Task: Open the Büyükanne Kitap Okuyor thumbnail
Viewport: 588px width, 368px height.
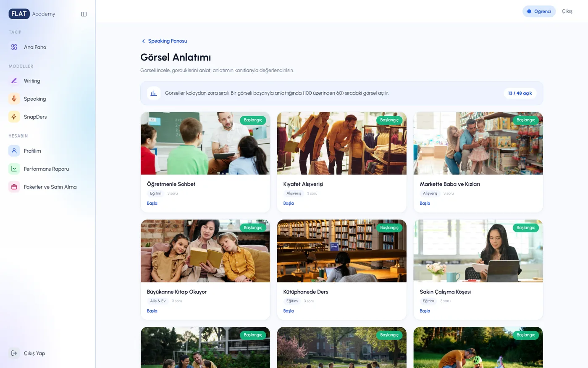Action: point(205,251)
